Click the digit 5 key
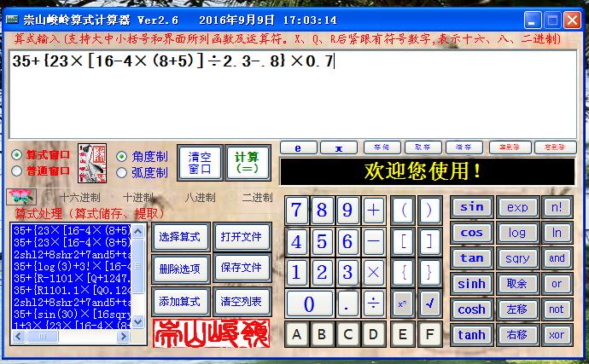The image size is (589, 364). click(x=322, y=241)
